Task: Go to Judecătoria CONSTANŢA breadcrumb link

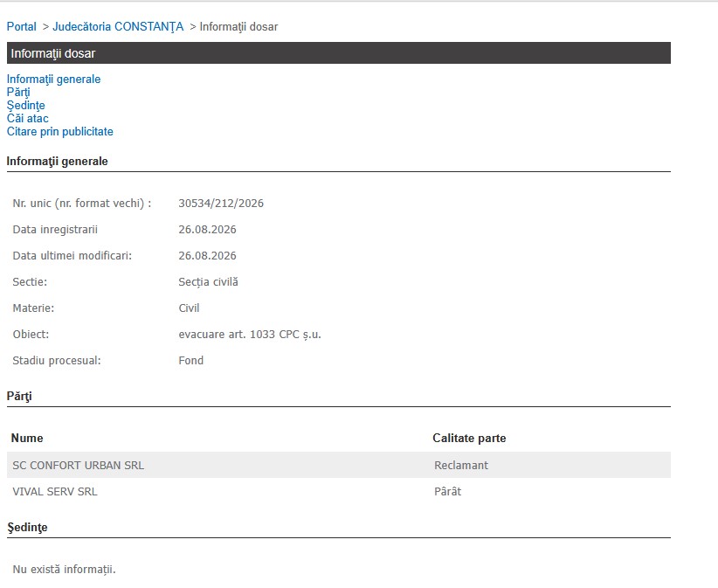Action: pyautogui.click(x=118, y=26)
